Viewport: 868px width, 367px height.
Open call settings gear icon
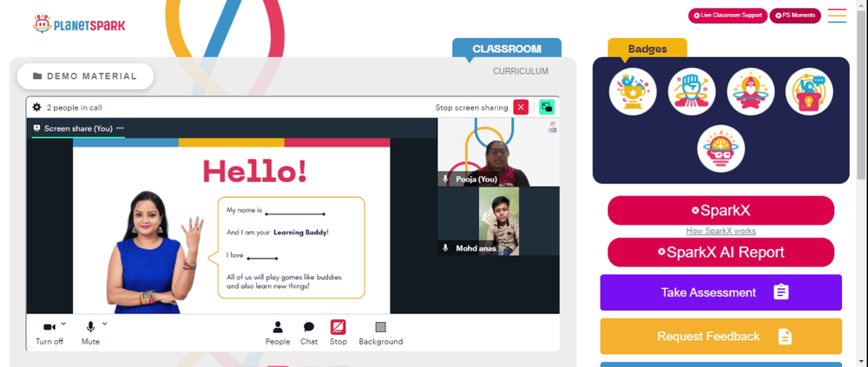tap(37, 108)
